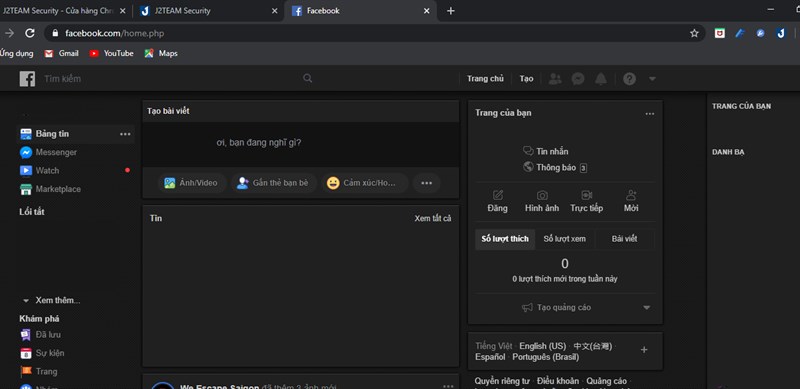Screen dimensions: 800x389
Task: Open friend requests icon in top bar
Action: tap(555, 79)
